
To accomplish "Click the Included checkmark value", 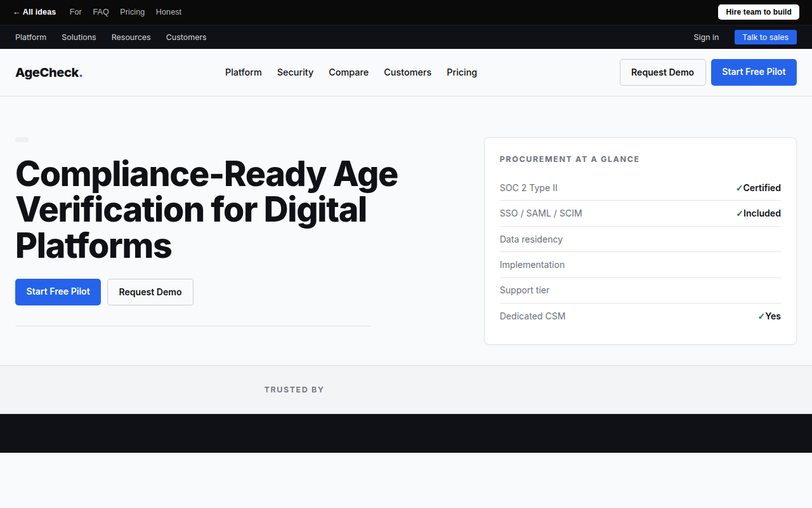I will (758, 213).
